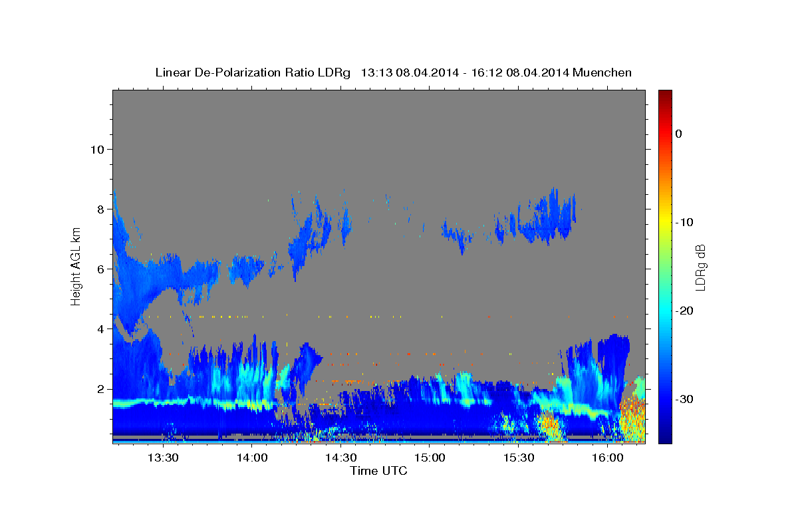This screenshot has height=532, width=798.
Task: Click the plot title 'Linear De-Polarization Ratio LDRg'
Action: tap(253, 72)
